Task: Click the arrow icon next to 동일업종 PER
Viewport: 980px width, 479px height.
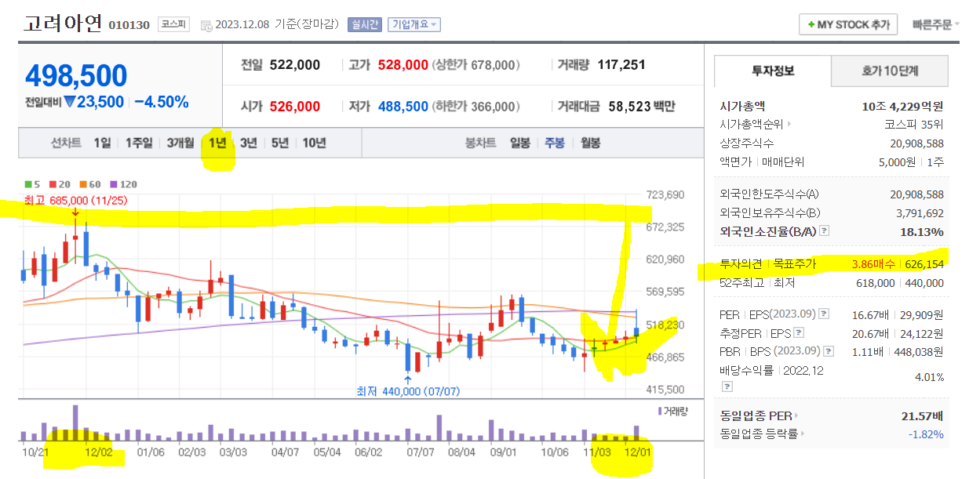Action: [x=796, y=415]
